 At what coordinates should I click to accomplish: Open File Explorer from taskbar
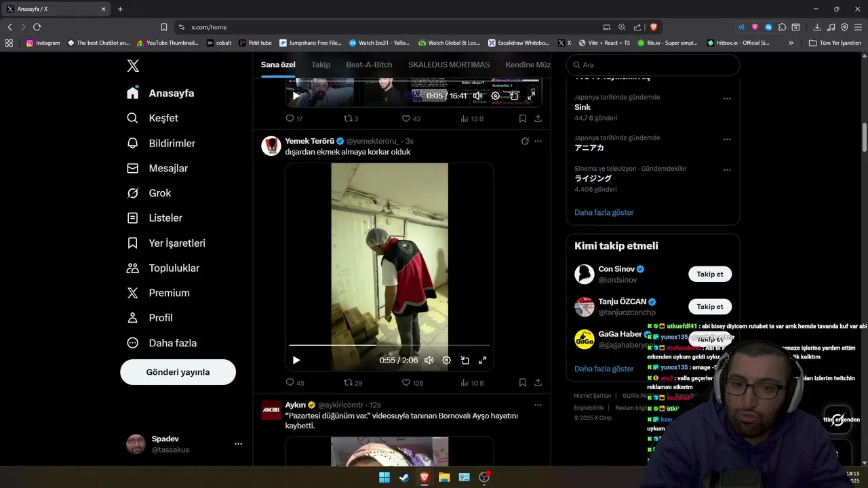tap(444, 477)
